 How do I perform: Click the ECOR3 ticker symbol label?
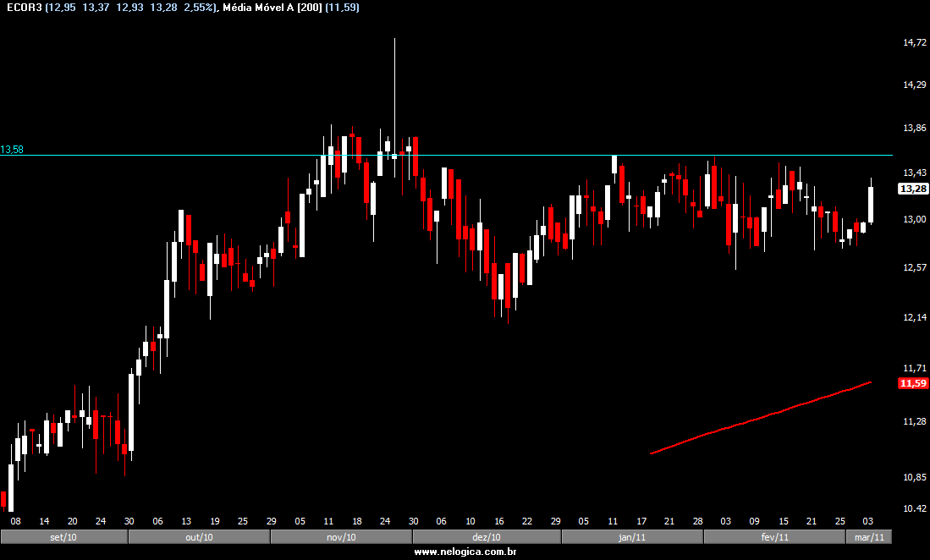coord(25,8)
